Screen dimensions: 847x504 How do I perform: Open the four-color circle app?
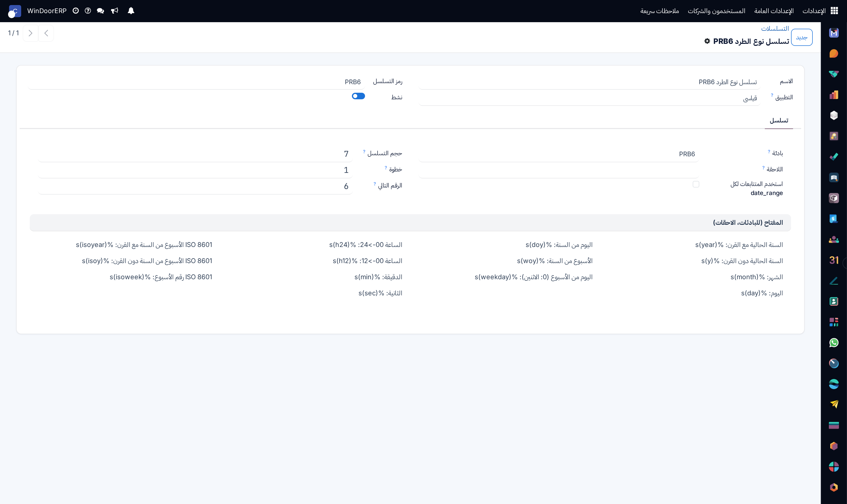pyautogui.click(x=834, y=467)
